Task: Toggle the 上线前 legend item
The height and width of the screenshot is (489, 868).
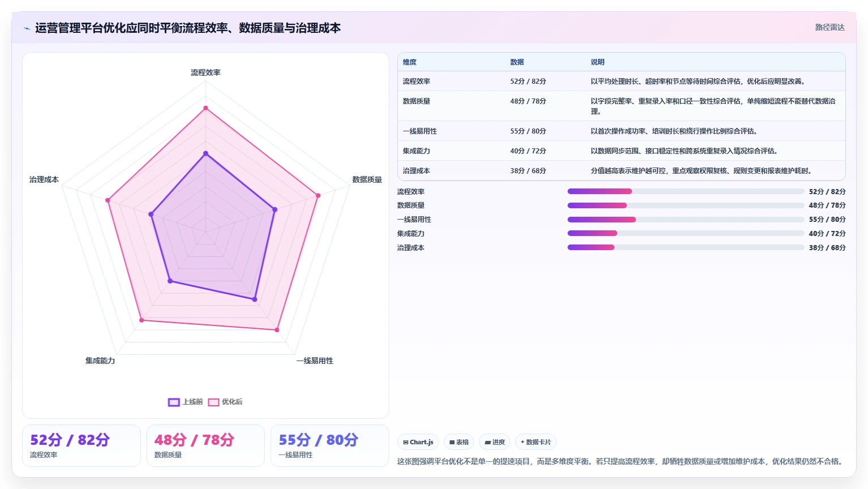Action: 185,402
